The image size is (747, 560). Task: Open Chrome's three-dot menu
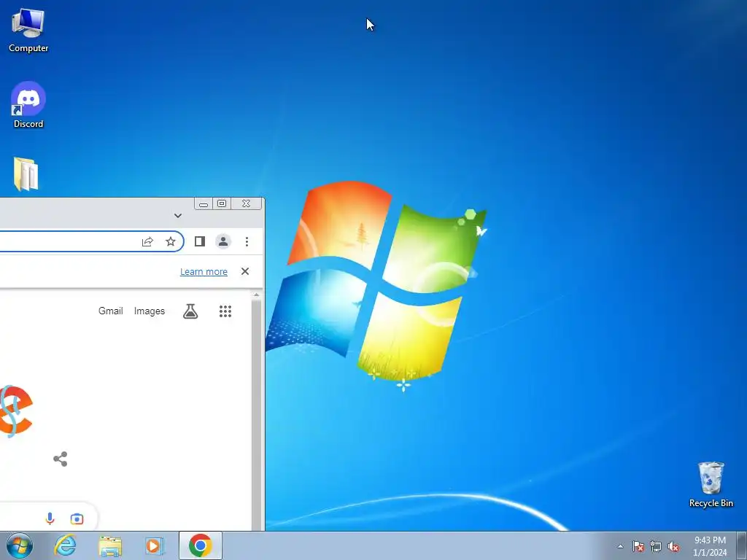pyautogui.click(x=247, y=241)
